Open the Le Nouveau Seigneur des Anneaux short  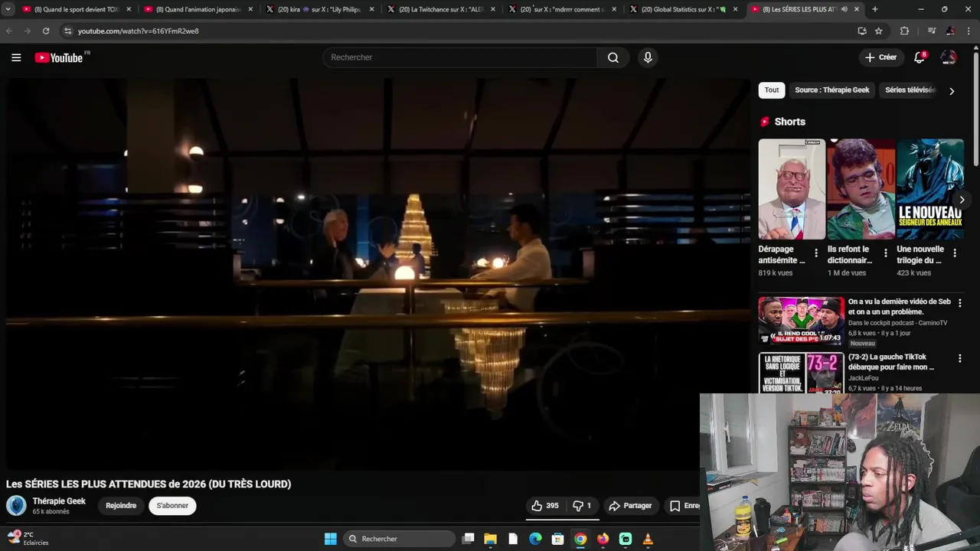pos(930,189)
